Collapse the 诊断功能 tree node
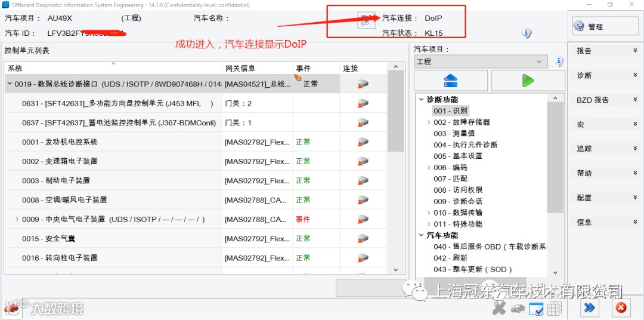 click(421, 100)
